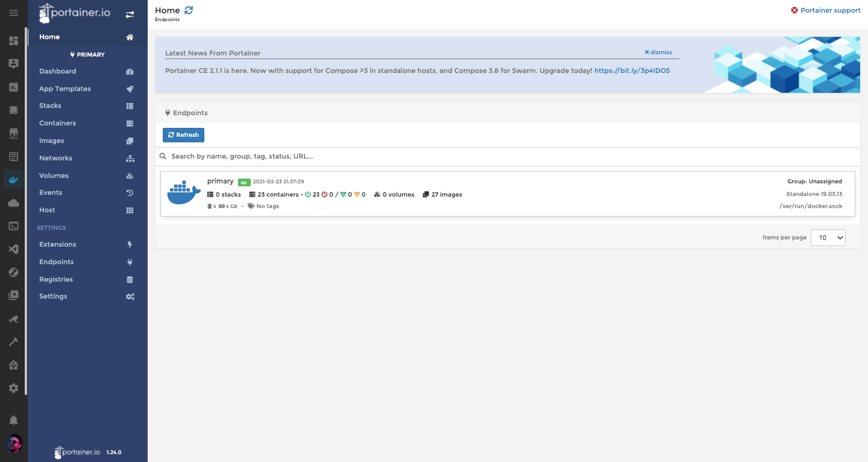Launch the Visual Studio Code icon in the sidebar
Screen dimensions: 868x462
[13, 249]
